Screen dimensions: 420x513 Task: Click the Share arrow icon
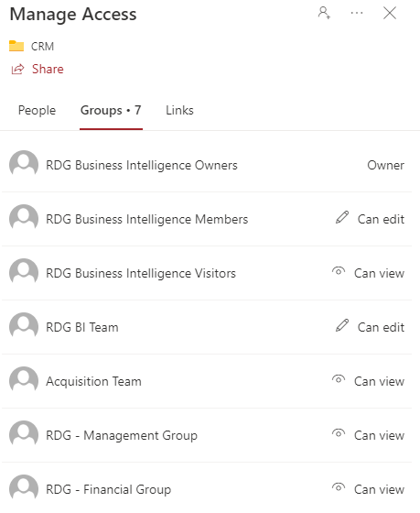point(17,70)
